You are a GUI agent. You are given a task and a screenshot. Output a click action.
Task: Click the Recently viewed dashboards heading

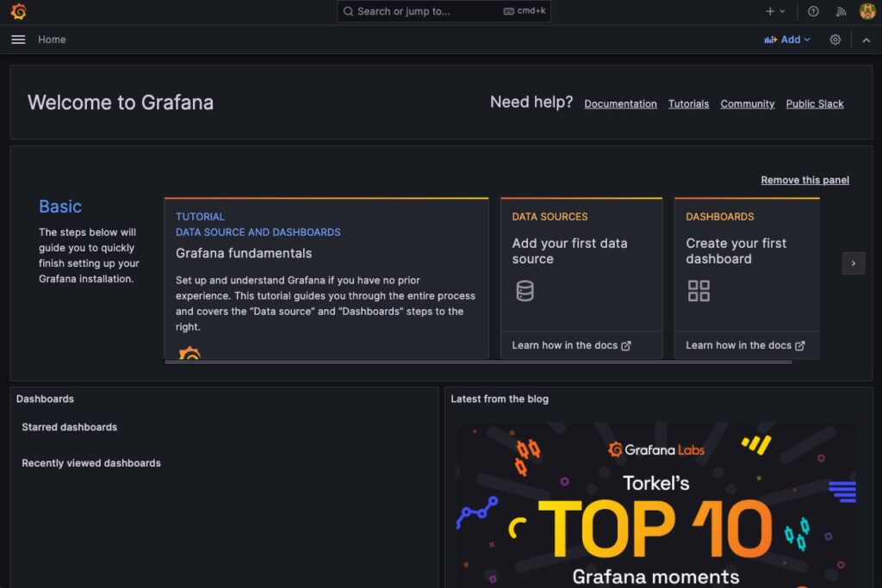tap(91, 463)
